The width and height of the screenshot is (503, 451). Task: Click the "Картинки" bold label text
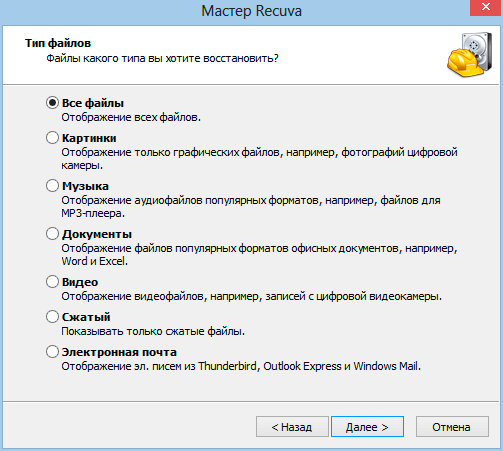click(89, 138)
